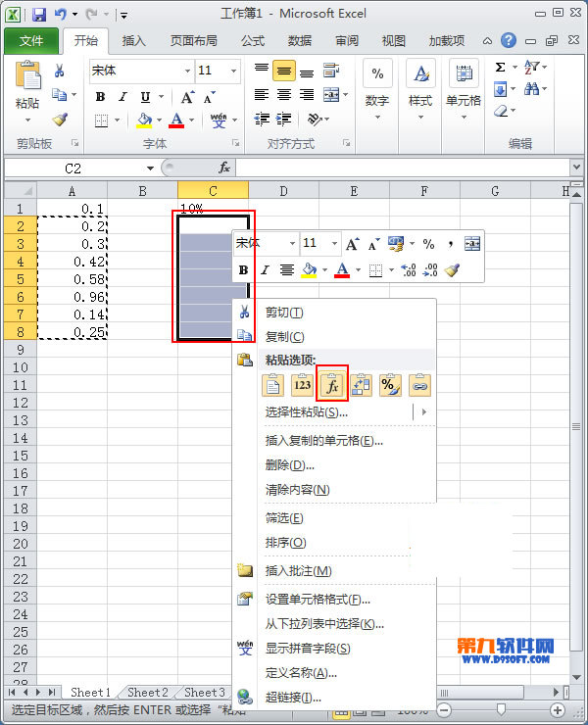Open the 插入 ribbon tab
Viewport: 588px width, 725px height.
point(133,41)
